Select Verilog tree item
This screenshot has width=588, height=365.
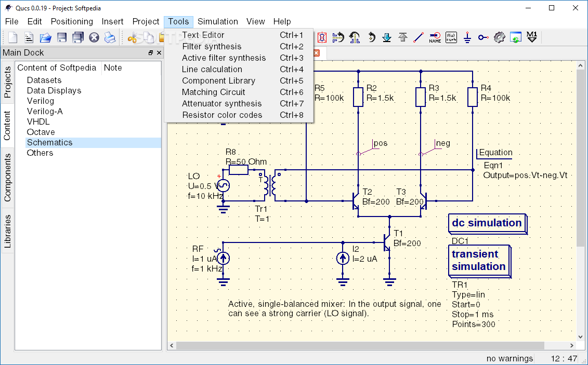coord(41,101)
